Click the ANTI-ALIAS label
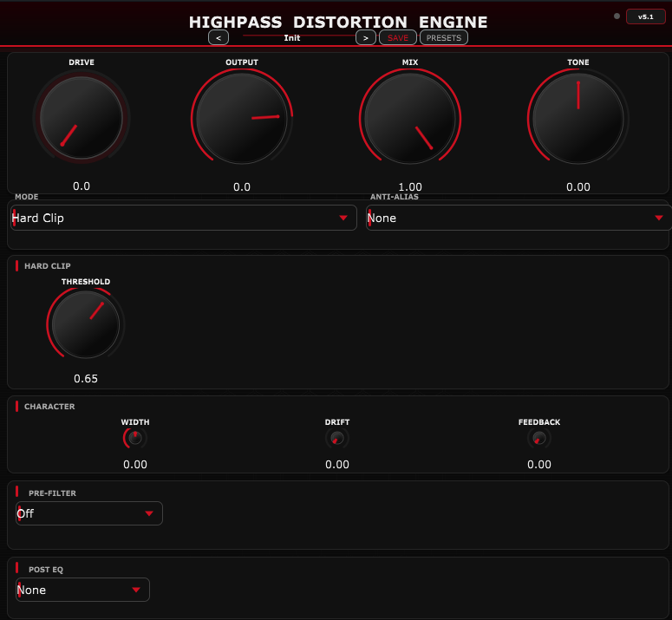Viewport: 672px width, 620px height. pos(395,197)
